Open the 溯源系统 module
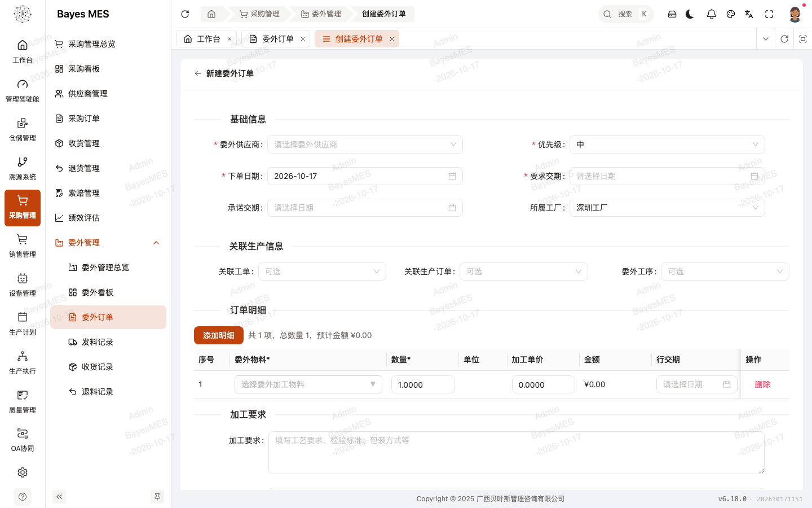This screenshot has width=812, height=508. tap(23, 168)
